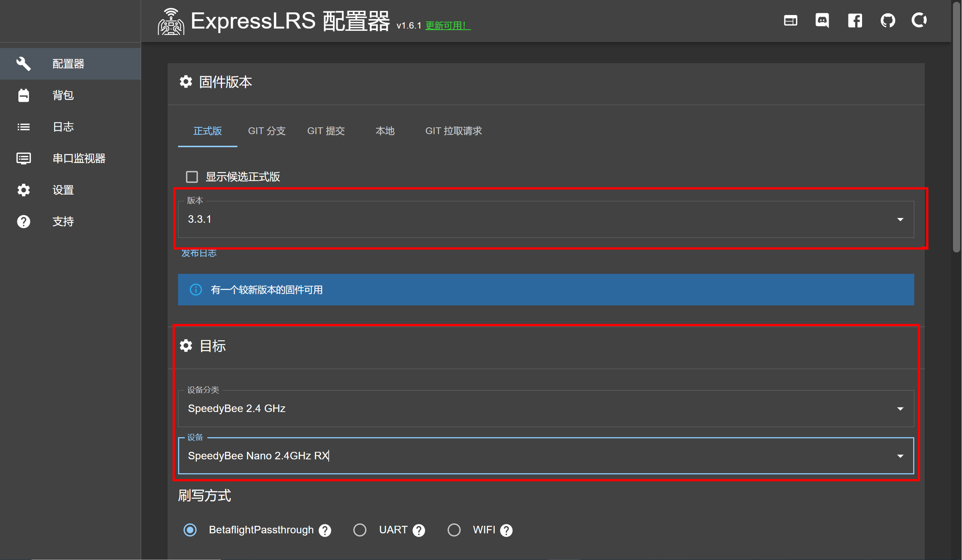
Task: Expand the 版本 3.3.1 dropdown arrow
Action: (900, 219)
